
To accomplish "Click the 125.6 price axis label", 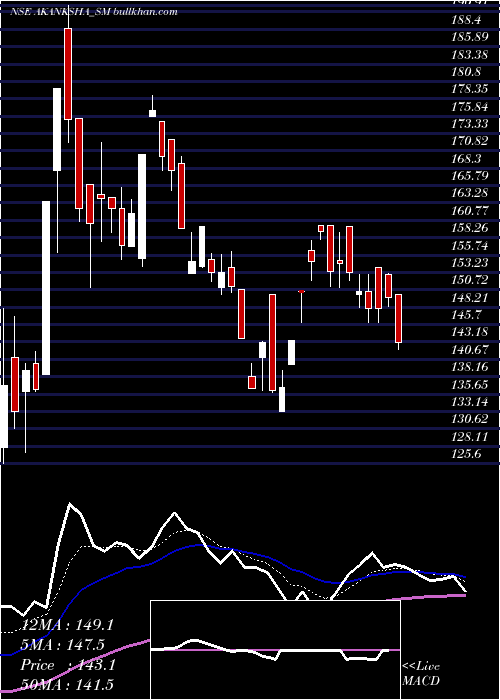I will [x=466, y=456].
